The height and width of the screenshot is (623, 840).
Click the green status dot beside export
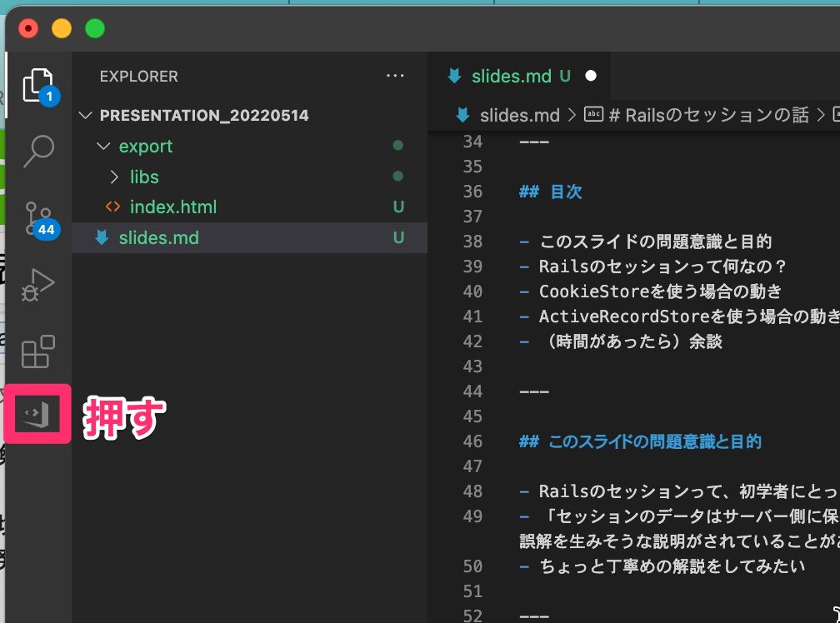tap(397, 145)
